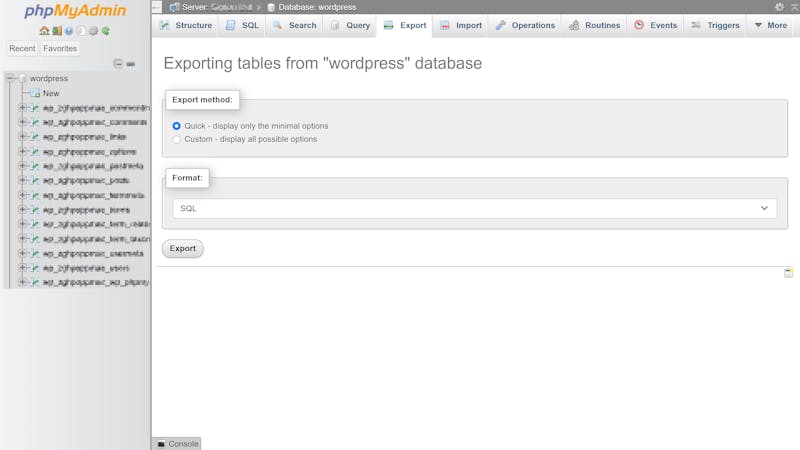The image size is (800, 450).
Task: Open the Search tab
Action: (294, 25)
